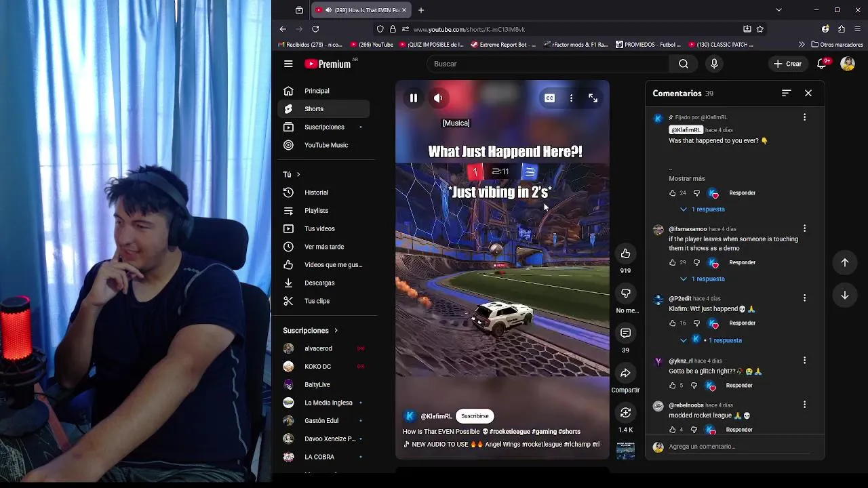The height and width of the screenshot is (488, 868).
Task: Open a new browser tab
Action: point(421,10)
